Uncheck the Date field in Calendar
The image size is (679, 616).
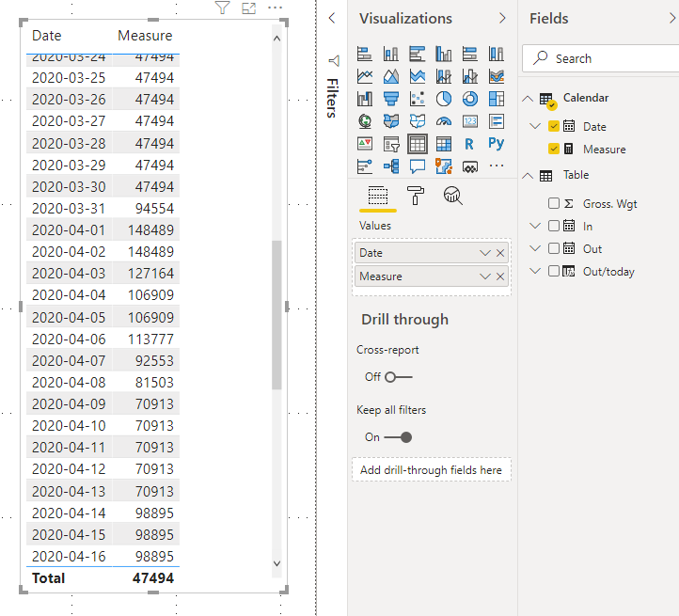(553, 126)
